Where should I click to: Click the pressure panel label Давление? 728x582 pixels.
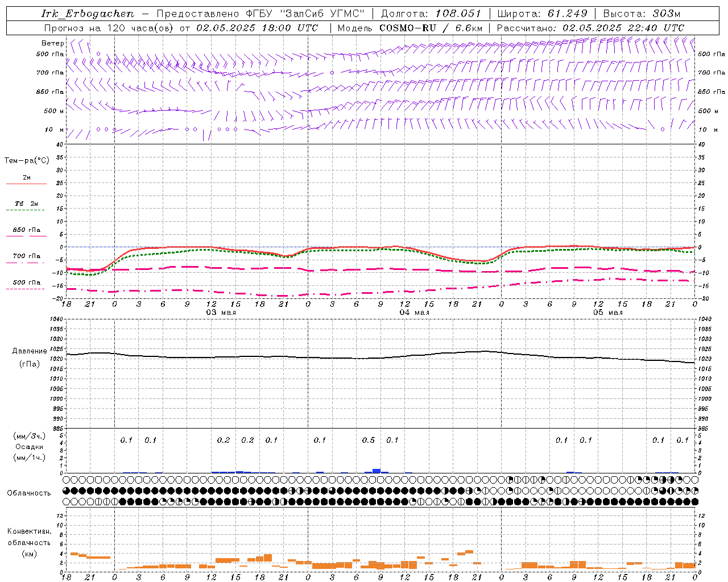30,351
